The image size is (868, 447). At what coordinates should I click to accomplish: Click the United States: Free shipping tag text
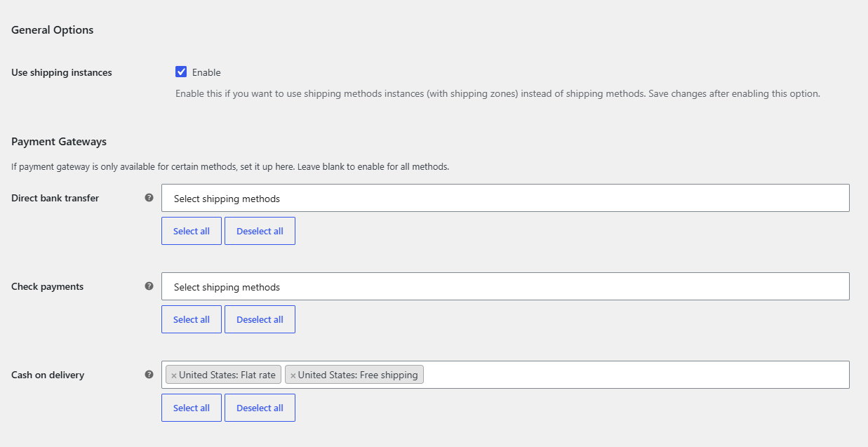tap(358, 375)
